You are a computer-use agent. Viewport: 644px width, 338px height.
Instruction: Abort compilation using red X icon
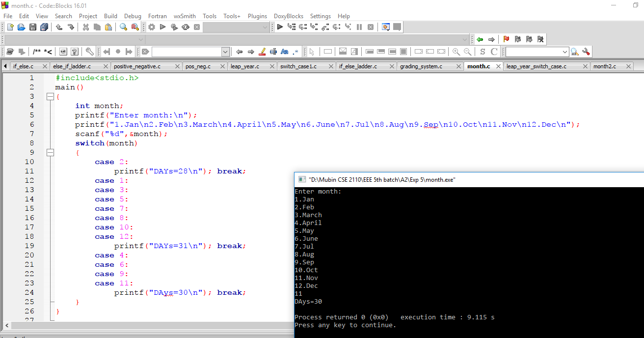point(196,27)
